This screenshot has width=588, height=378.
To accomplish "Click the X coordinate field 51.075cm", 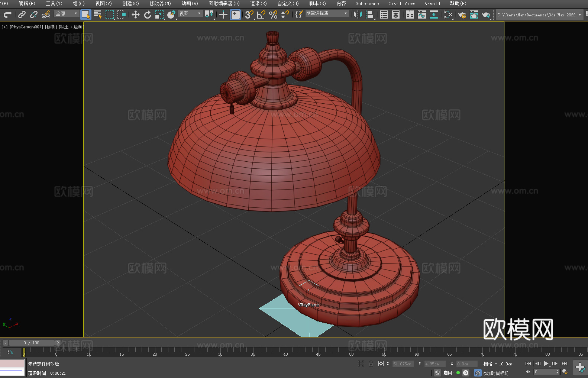I will 403,364.
